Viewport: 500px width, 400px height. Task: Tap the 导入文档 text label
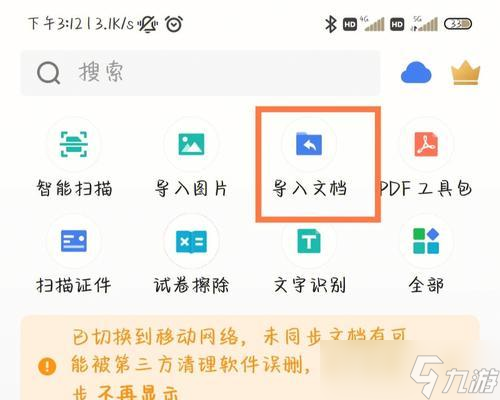click(x=309, y=188)
